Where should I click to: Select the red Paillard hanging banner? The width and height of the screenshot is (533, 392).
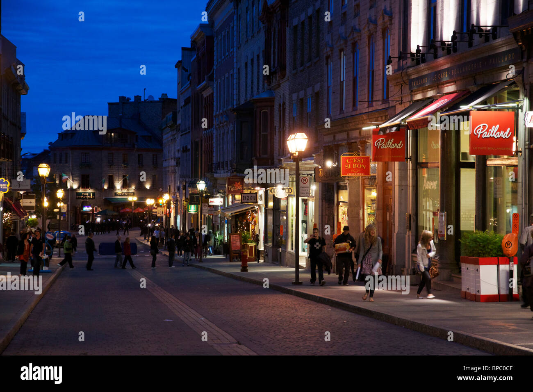(388, 145)
